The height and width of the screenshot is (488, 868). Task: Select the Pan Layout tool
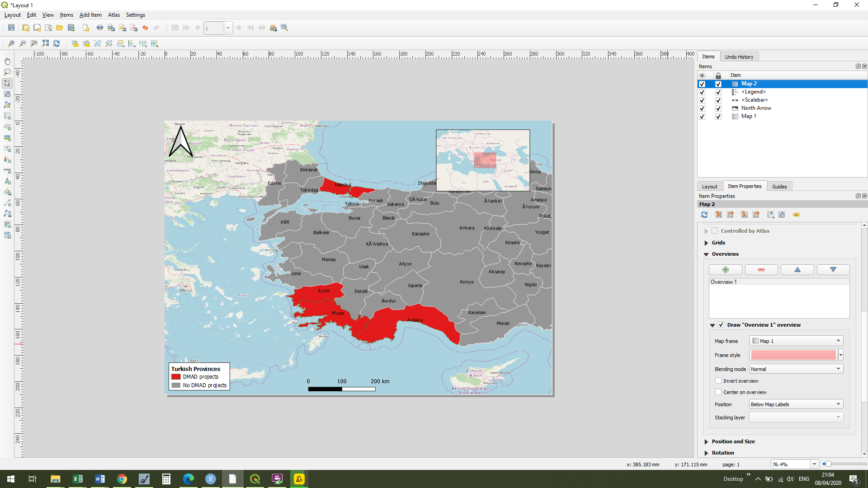click(7, 61)
